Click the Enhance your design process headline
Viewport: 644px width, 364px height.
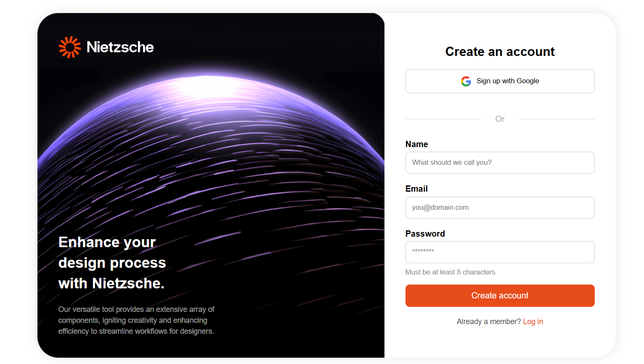coord(112,263)
